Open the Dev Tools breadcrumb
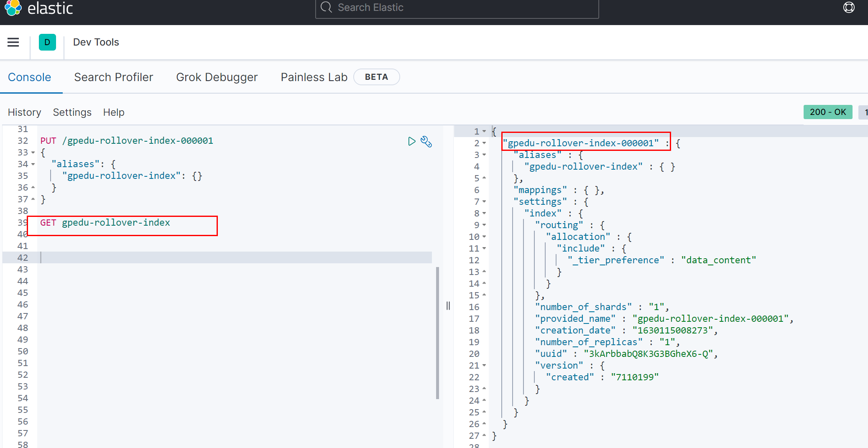The image size is (868, 448). [96, 42]
